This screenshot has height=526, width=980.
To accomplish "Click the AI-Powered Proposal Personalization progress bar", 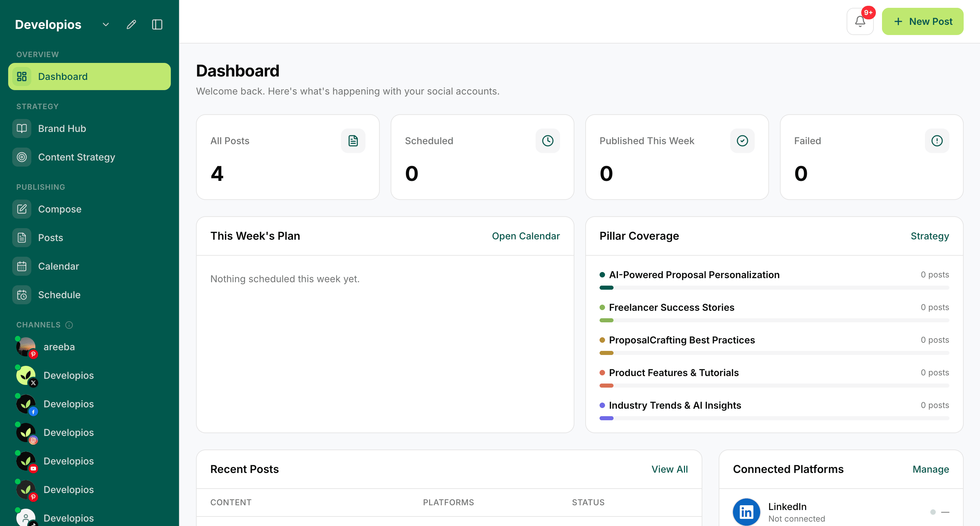I will pyautogui.click(x=774, y=288).
